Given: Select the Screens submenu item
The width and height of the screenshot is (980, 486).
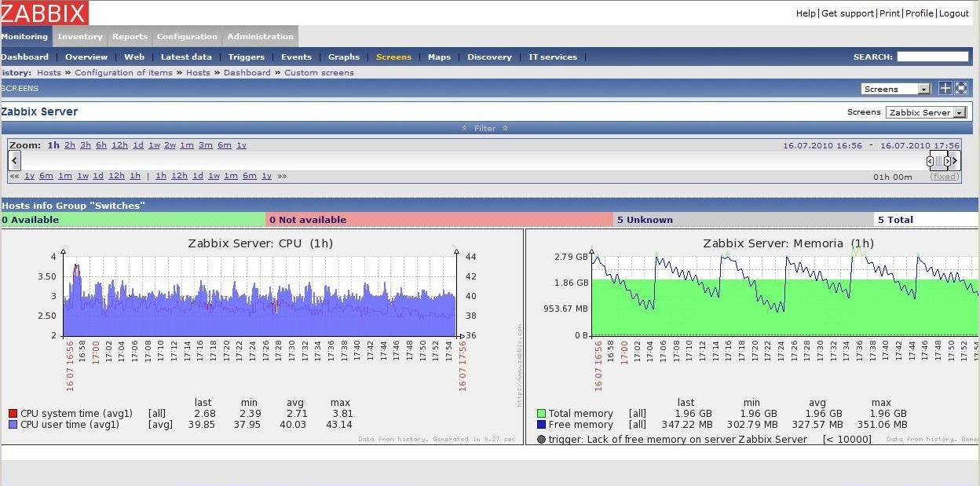Looking at the screenshot, I should tap(393, 57).
